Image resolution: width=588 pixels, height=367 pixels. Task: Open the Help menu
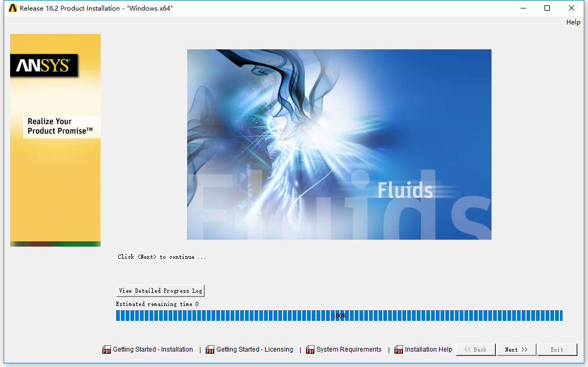pos(573,22)
